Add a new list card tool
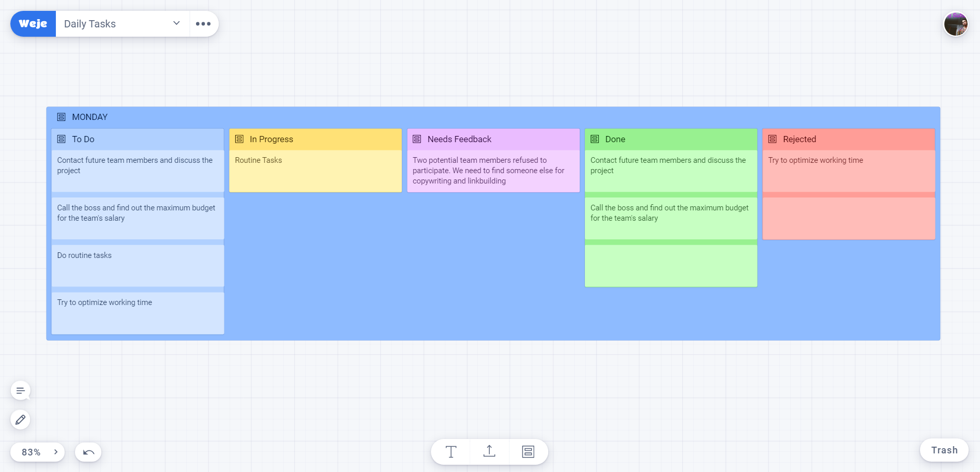This screenshot has height=472, width=980. [x=528, y=452]
